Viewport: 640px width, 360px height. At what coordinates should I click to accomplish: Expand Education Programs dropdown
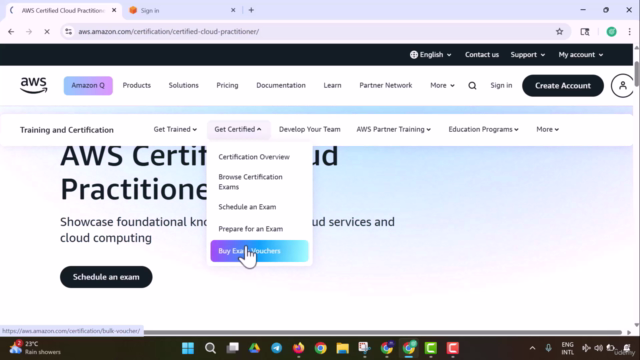coord(483,129)
